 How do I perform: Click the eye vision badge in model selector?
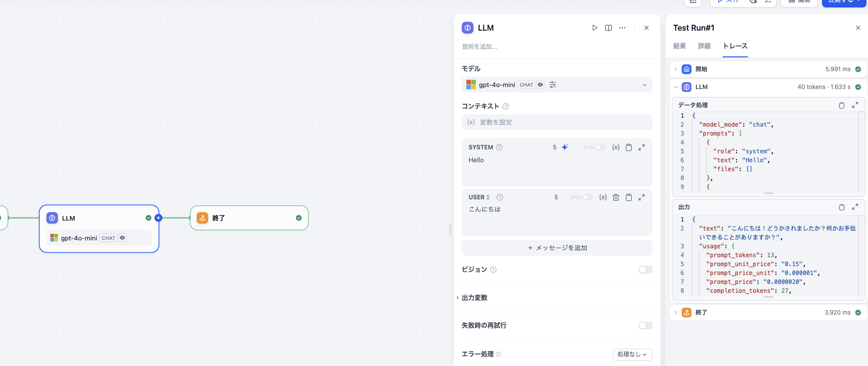[x=540, y=85]
